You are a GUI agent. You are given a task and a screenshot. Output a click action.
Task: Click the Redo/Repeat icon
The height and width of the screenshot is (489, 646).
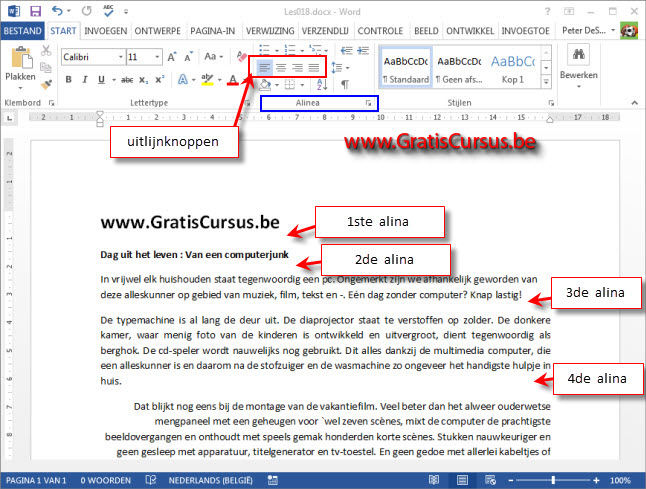pos(86,11)
